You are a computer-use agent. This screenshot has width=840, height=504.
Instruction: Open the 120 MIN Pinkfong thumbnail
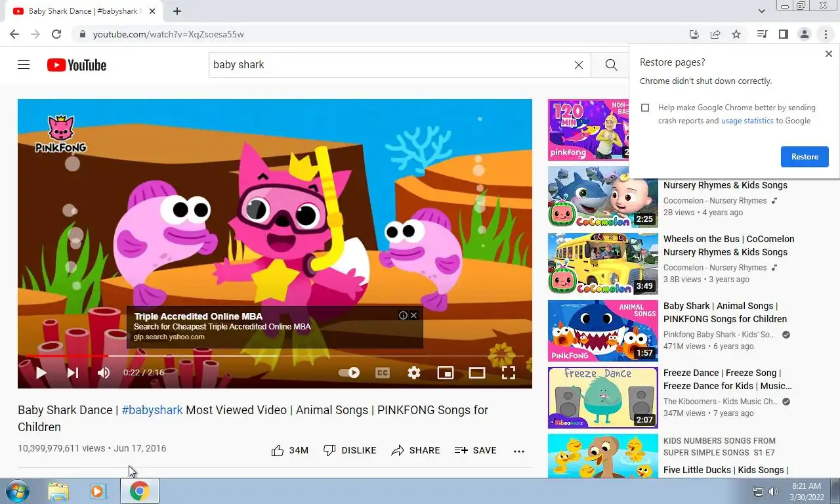point(589,130)
